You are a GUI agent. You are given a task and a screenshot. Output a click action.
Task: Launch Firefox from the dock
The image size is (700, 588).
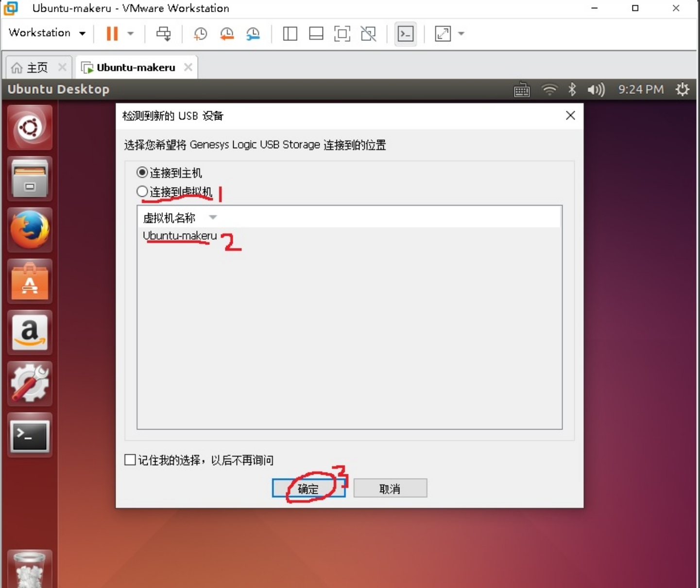point(30,230)
